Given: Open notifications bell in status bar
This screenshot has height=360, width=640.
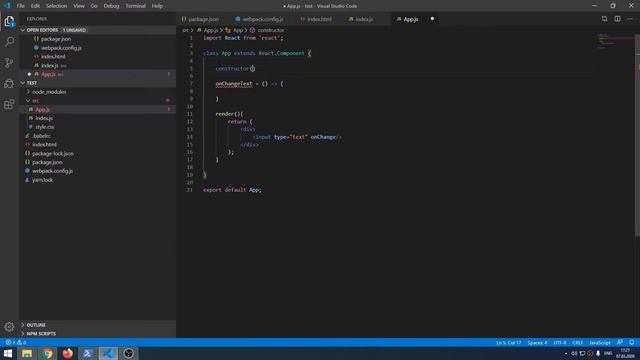Looking at the screenshot, I should pyautogui.click(x=631, y=342).
